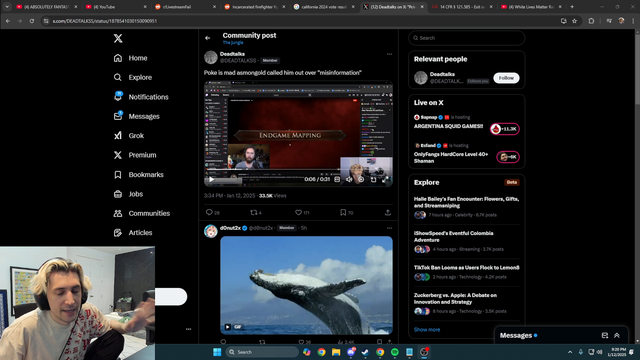This screenshot has height=360, width=640.
Task: Open The Jungle community link
Action: click(233, 42)
